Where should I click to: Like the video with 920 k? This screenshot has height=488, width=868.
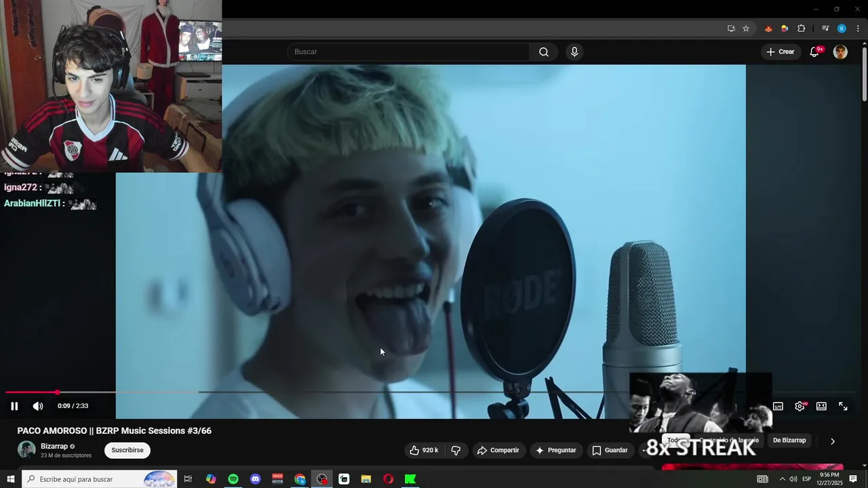coord(424,450)
